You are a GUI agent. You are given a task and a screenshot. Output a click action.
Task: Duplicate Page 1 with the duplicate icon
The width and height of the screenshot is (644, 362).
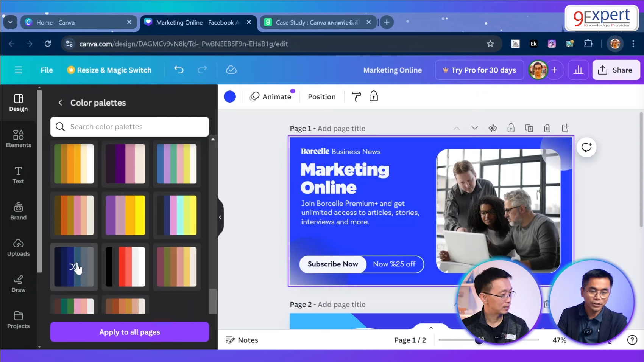(x=529, y=128)
